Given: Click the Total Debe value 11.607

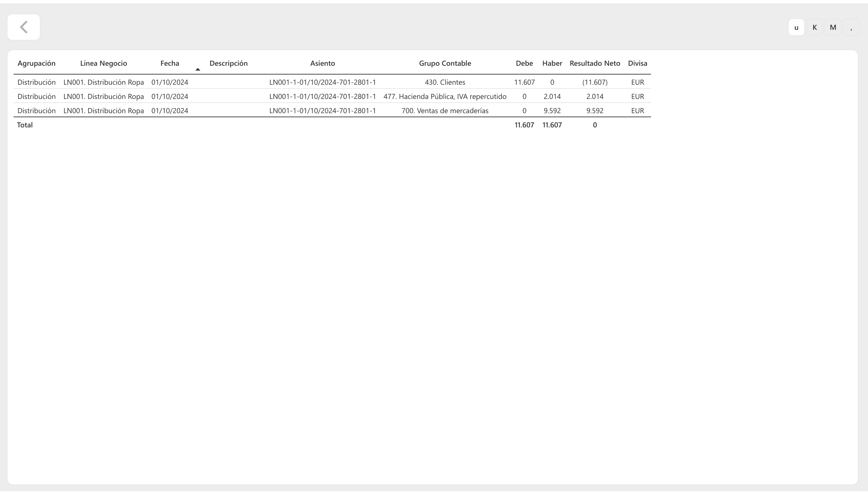Looking at the screenshot, I should click(x=524, y=125).
